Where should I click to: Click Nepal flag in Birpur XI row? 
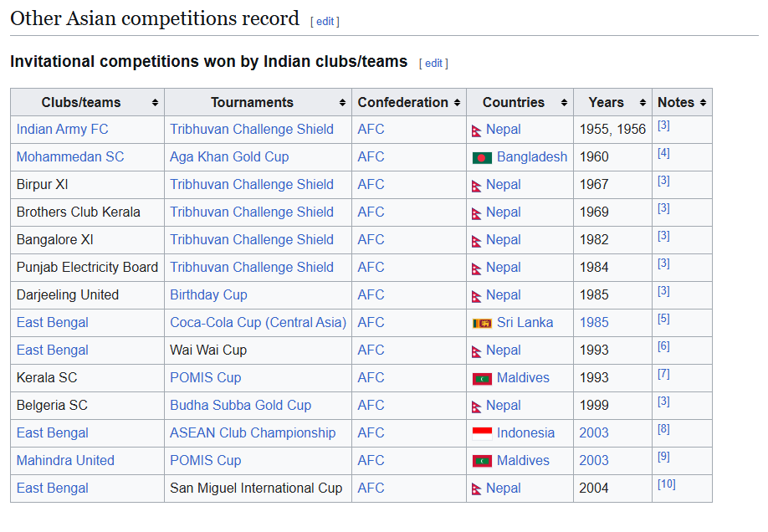point(477,187)
